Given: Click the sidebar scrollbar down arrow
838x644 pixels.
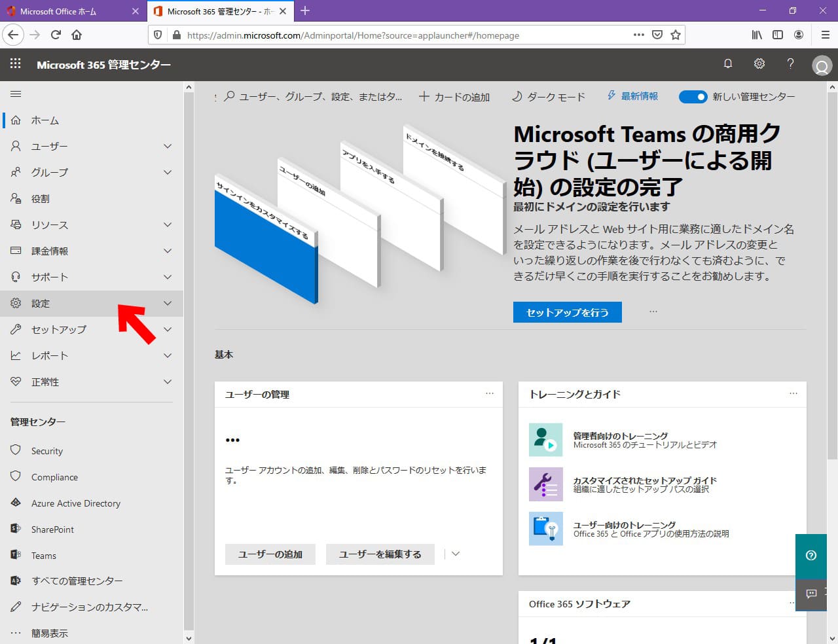Looking at the screenshot, I should [189, 638].
